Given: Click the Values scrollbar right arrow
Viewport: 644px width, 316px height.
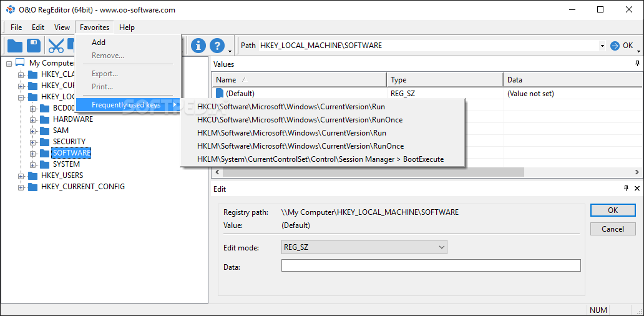Looking at the screenshot, I should pyautogui.click(x=637, y=172).
